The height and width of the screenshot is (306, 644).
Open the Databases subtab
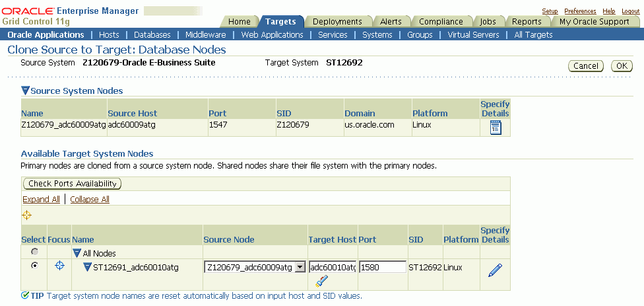[x=152, y=35]
